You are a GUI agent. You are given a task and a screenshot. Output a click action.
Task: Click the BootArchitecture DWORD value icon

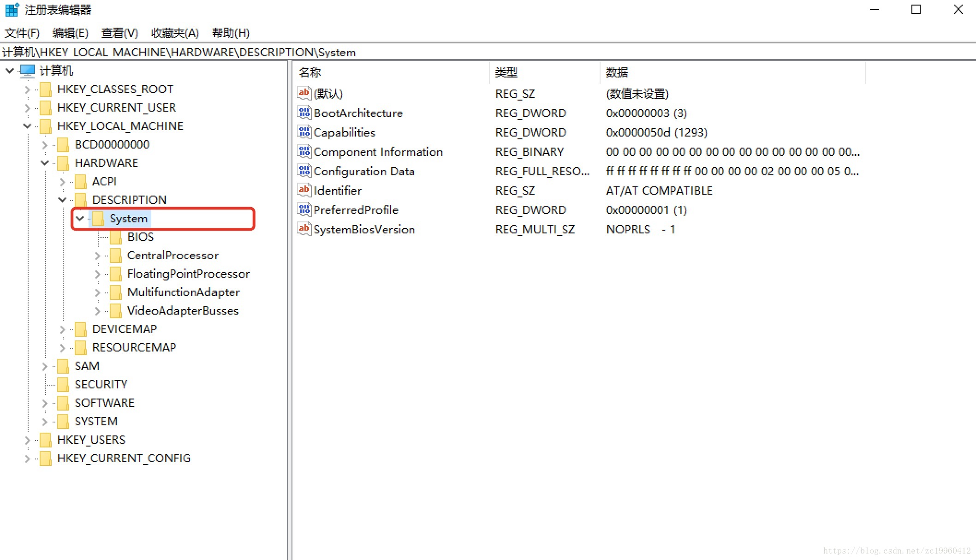[x=304, y=113]
